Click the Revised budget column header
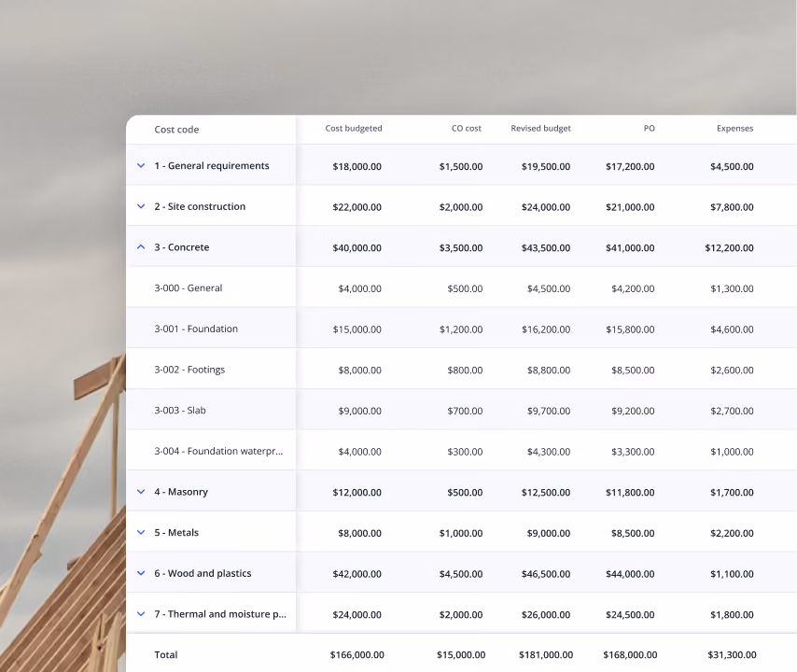Image resolution: width=797 pixels, height=672 pixels. tap(541, 129)
